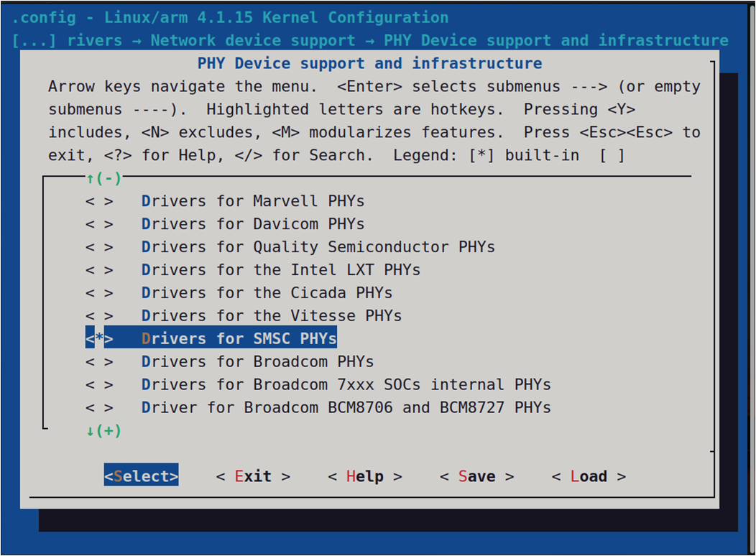The width and height of the screenshot is (756, 556).
Task: Select PHY Device support and infrastructure title
Action: point(370,63)
